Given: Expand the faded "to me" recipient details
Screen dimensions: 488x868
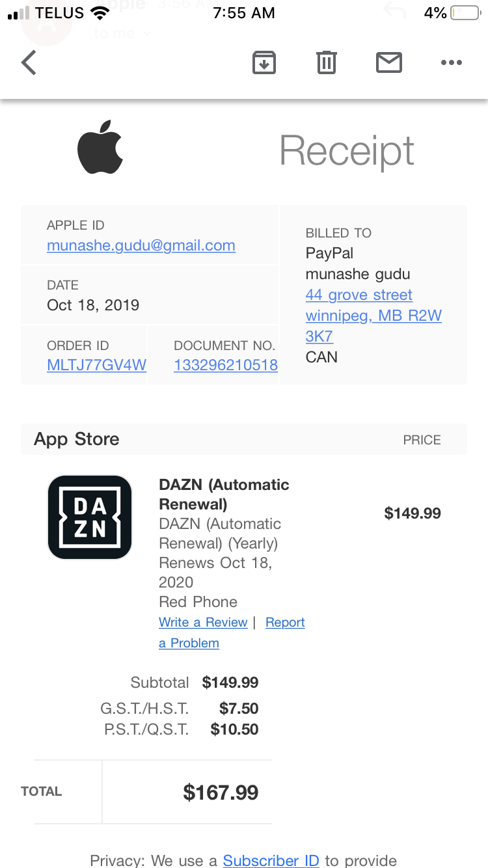Looking at the screenshot, I should click(122, 33).
